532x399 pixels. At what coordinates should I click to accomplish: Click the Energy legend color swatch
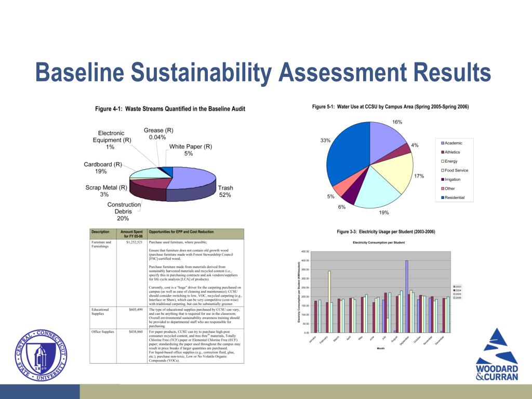coord(443,162)
